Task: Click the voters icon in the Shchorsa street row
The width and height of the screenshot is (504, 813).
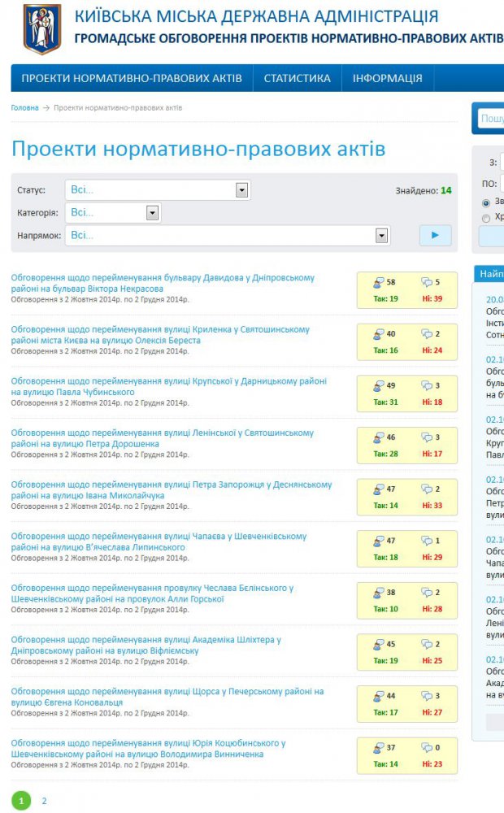Action: click(x=378, y=696)
